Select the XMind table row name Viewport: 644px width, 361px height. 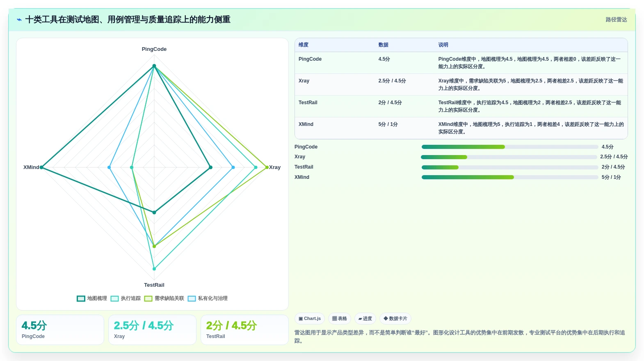coord(306,124)
